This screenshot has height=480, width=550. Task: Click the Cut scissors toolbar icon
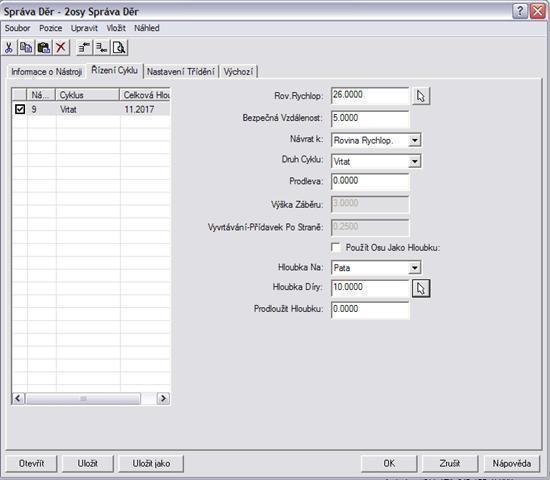pyautogui.click(x=9, y=47)
